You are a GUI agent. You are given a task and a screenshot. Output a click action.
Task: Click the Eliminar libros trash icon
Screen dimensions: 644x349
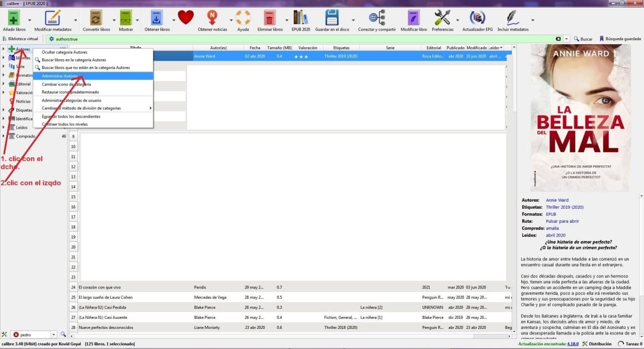270,18
